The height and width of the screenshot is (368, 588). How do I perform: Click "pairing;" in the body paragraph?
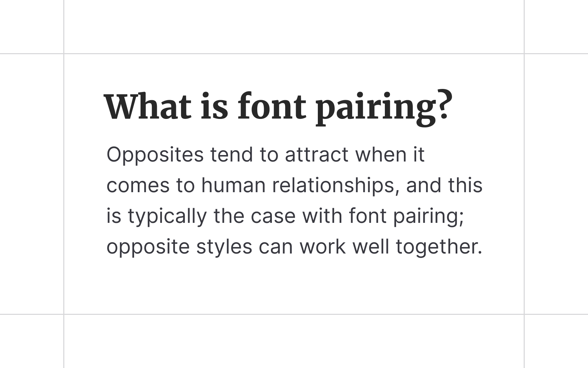pos(428,216)
